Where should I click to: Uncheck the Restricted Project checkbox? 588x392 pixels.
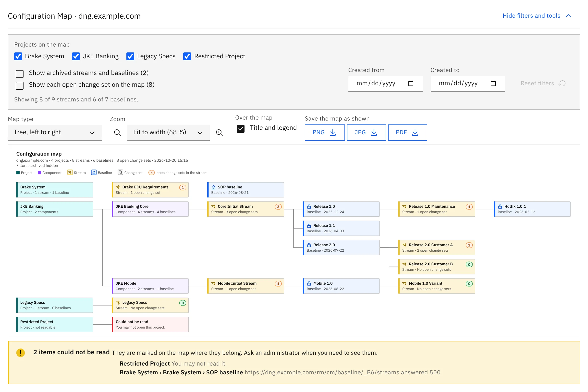(187, 56)
